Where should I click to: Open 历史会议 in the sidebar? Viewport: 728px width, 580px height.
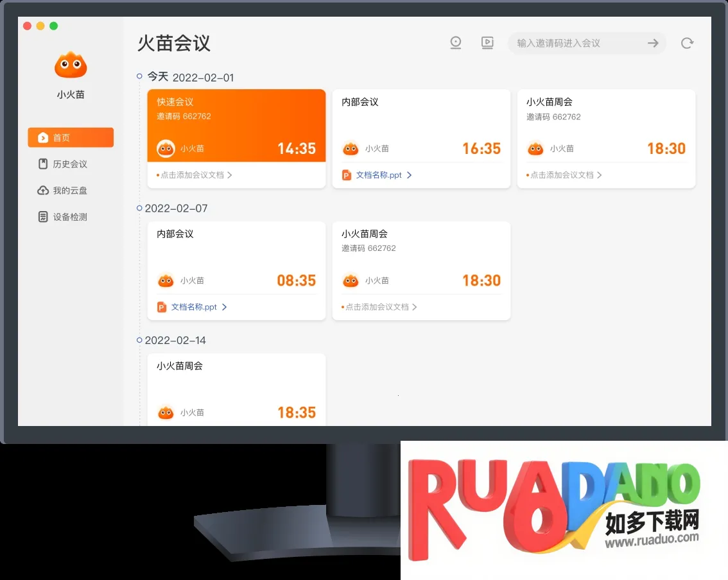click(70, 164)
